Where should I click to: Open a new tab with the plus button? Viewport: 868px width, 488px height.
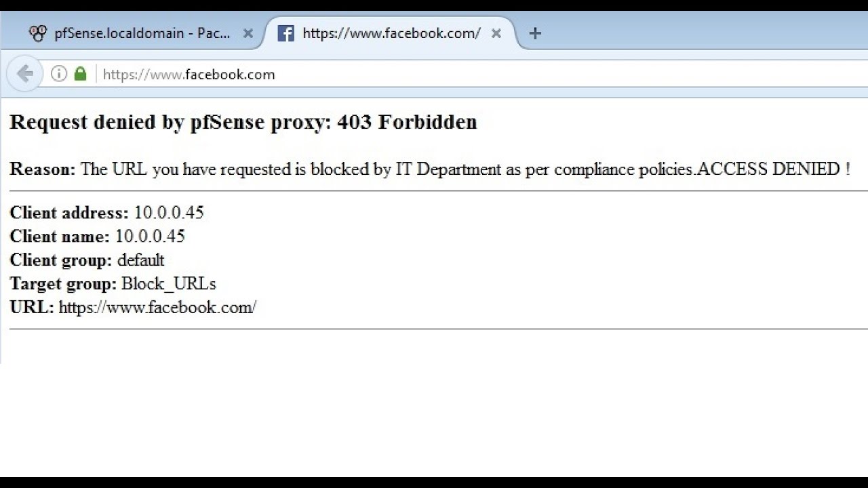pyautogui.click(x=535, y=33)
